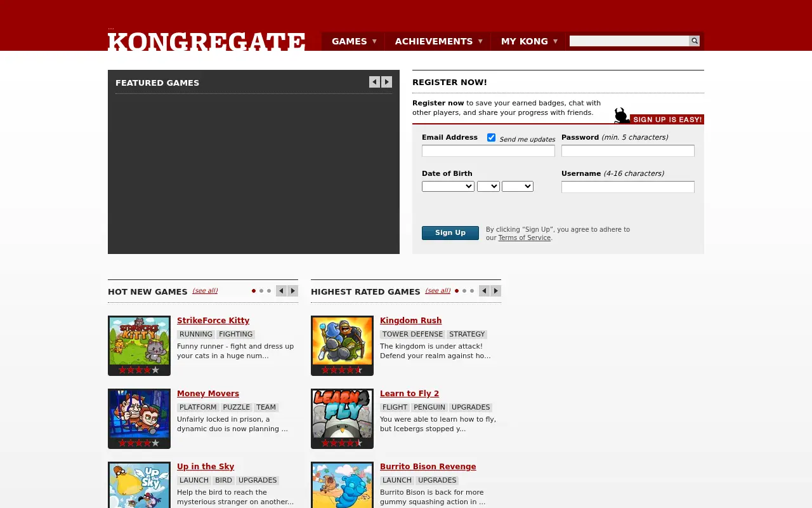Click the Username input field
Screen dimensions: 812x508
click(628, 187)
